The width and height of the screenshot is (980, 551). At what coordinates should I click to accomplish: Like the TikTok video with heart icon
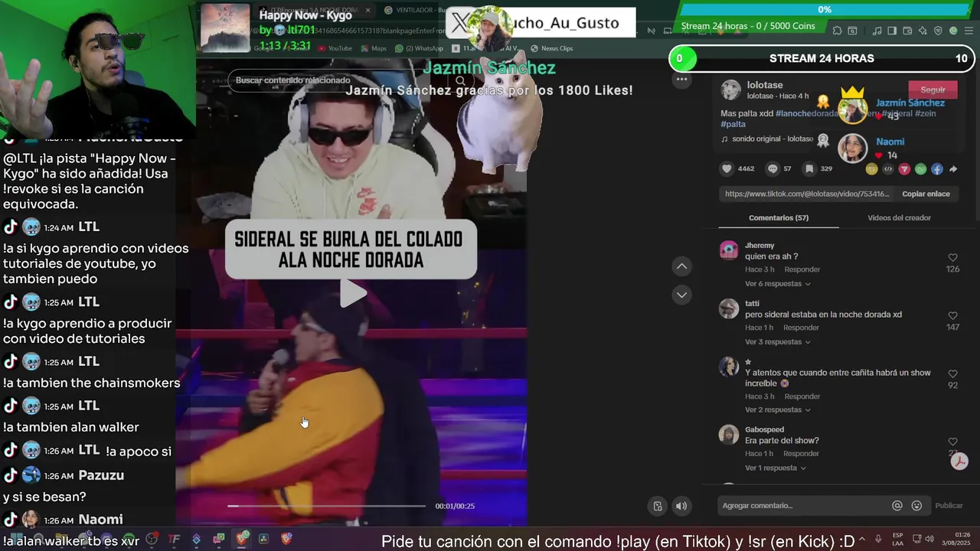(727, 169)
